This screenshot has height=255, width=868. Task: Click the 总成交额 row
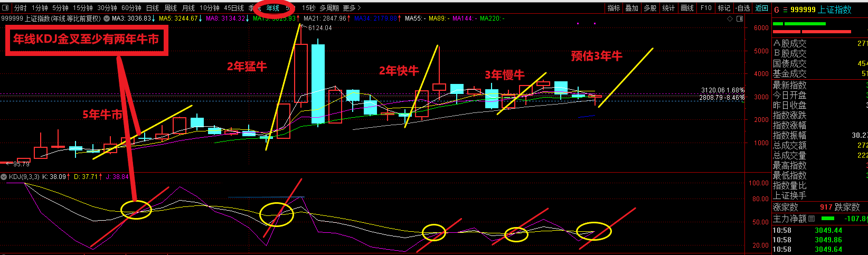(x=820, y=145)
